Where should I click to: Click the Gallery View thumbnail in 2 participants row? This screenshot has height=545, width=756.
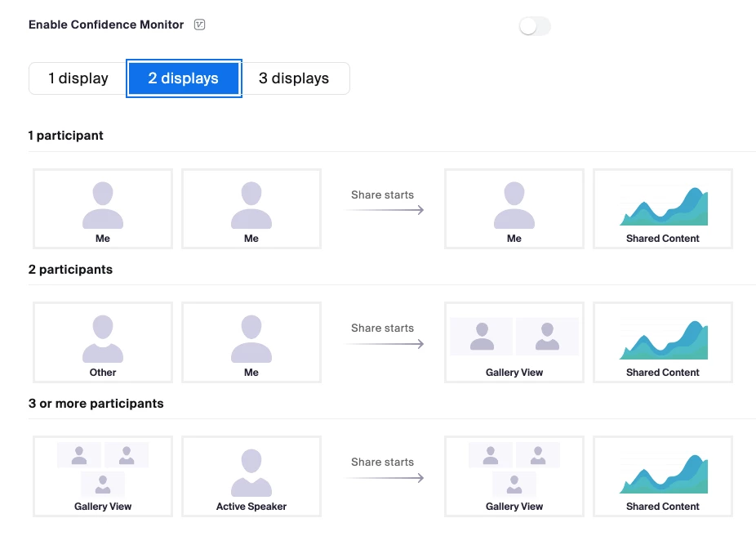[514, 342]
